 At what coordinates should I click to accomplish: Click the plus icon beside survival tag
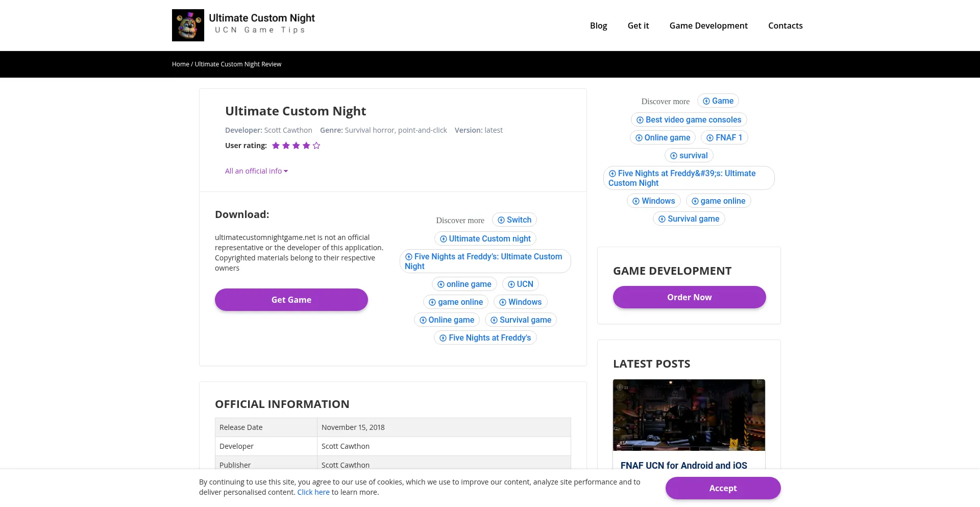(x=673, y=156)
